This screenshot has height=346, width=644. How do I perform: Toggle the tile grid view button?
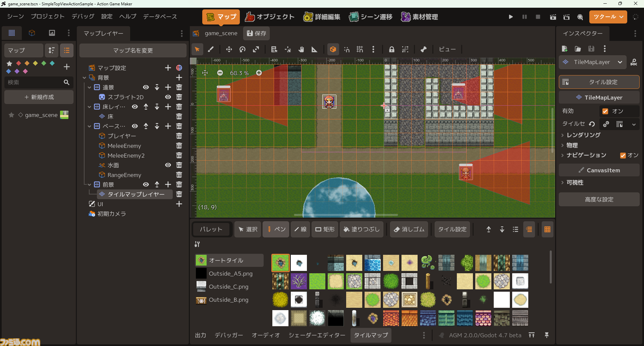point(547,229)
